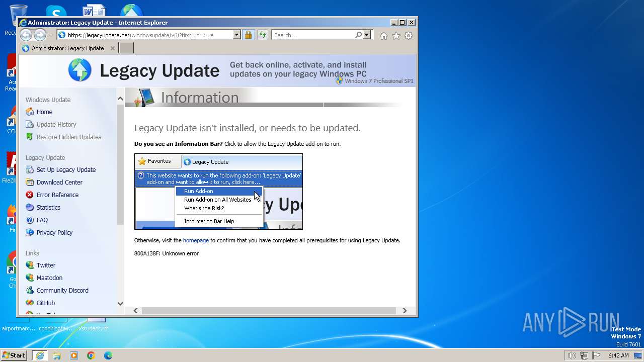
Task: Click the sidebar scroll up arrow
Action: 120,99
